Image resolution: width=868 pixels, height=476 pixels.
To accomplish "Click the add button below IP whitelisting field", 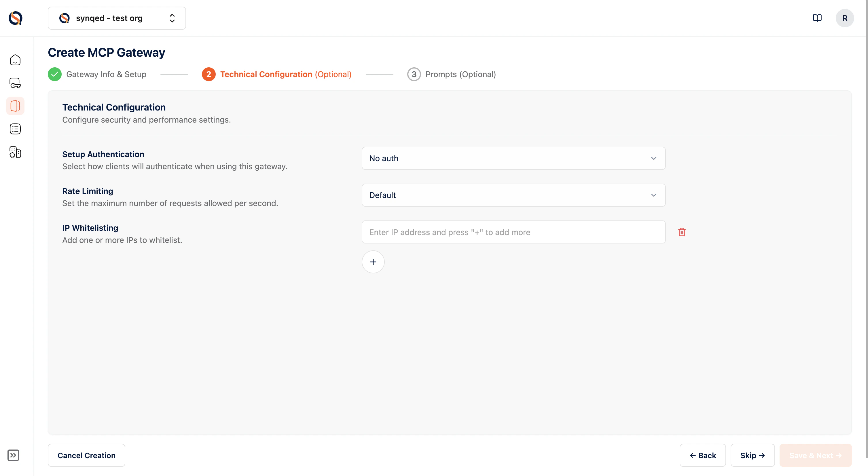I will click(373, 262).
